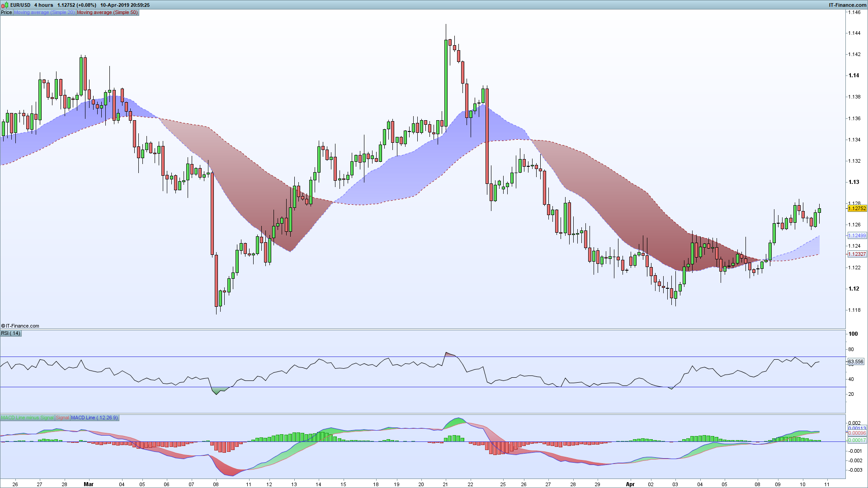This screenshot has width=868, height=488.
Task: Click the red 1.12327 moving average tag
Action: pyautogui.click(x=857, y=254)
